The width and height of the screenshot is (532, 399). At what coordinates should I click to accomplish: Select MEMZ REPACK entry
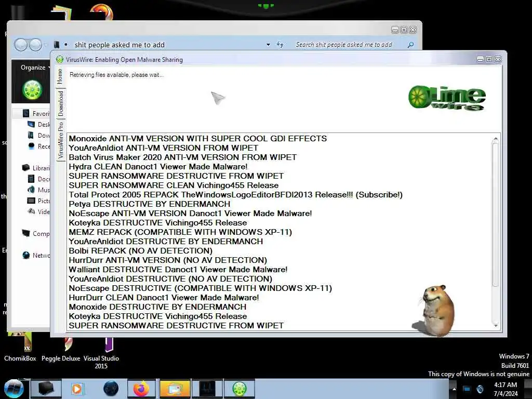180,232
